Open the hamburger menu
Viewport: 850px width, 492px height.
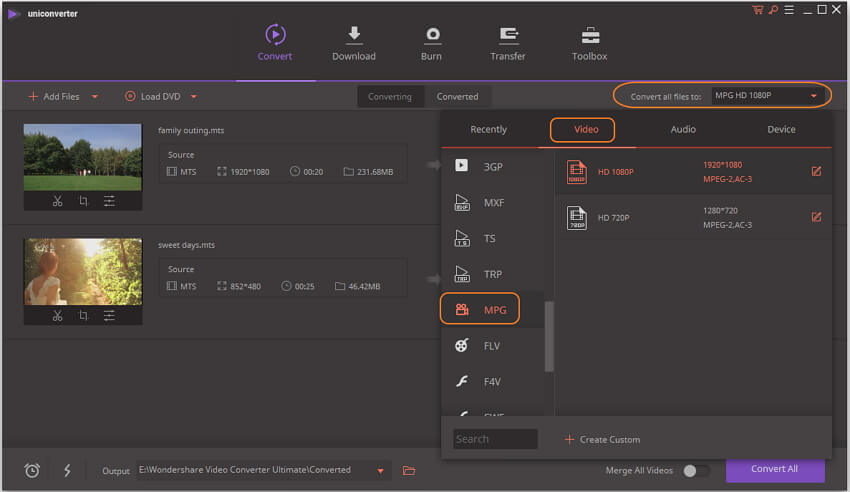(x=789, y=10)
